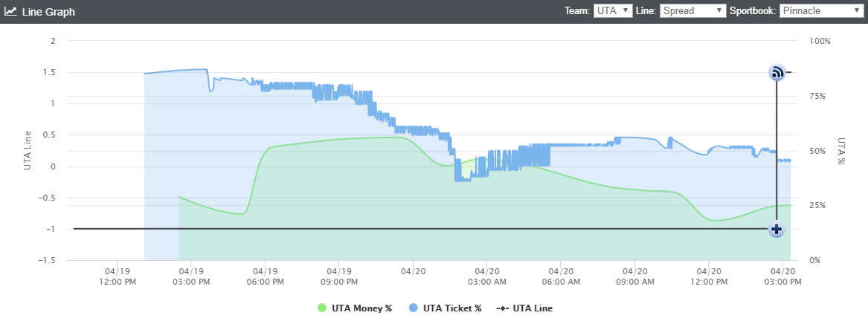The width and height of the screenshot is (868, 327).
Task: Click the green UTA Money % legend dot
Action: pos(321,308)
